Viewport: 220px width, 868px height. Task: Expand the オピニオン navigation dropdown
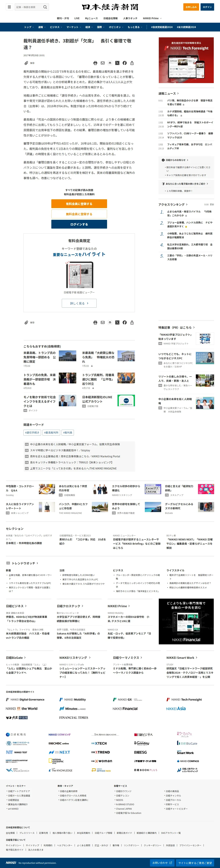116,27
